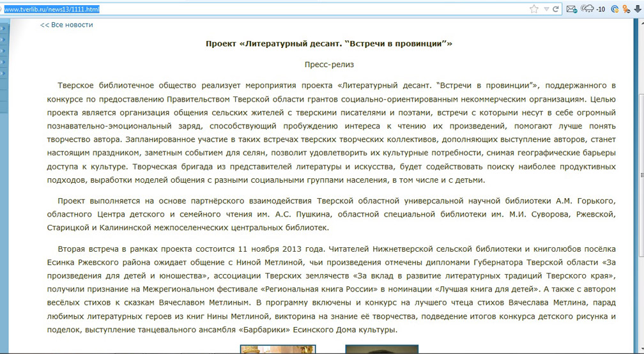This screenshot has width=644, height=354.
Task: Click the -10 temperature reading
Action: pyautogui.click(x=601, y=10)
